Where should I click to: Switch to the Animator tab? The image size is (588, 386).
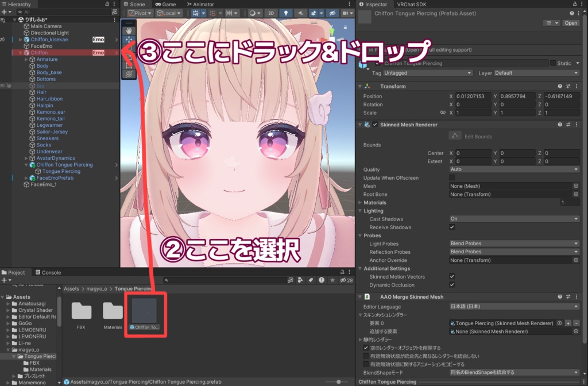tap(200, 4)
